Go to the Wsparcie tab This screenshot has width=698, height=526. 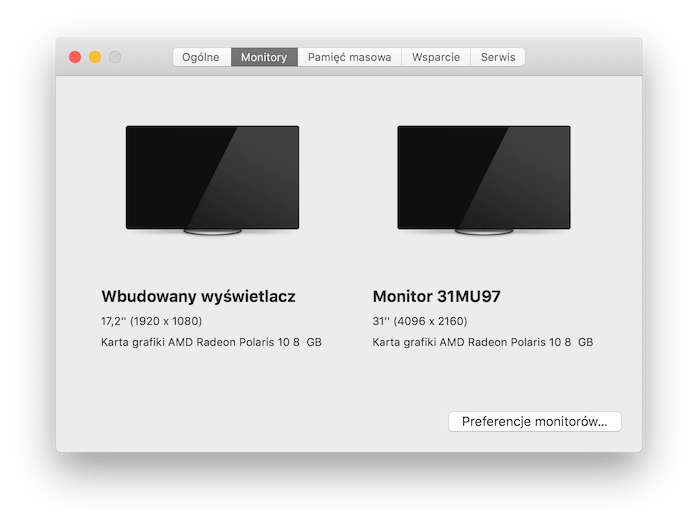pos(436,57)
